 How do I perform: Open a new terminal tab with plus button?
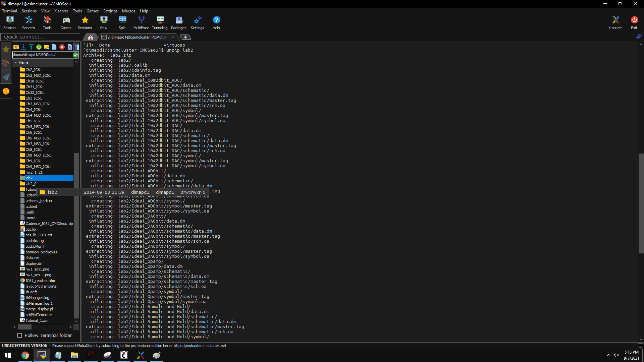pos(185,37)
